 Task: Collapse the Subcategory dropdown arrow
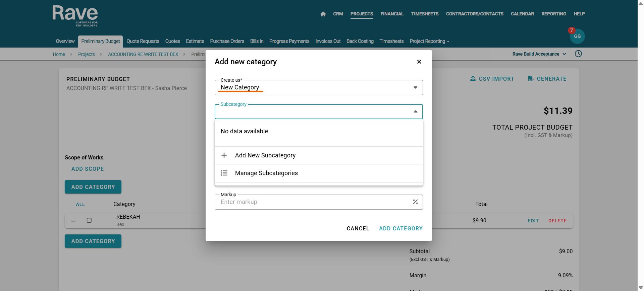tap(415, 112)
